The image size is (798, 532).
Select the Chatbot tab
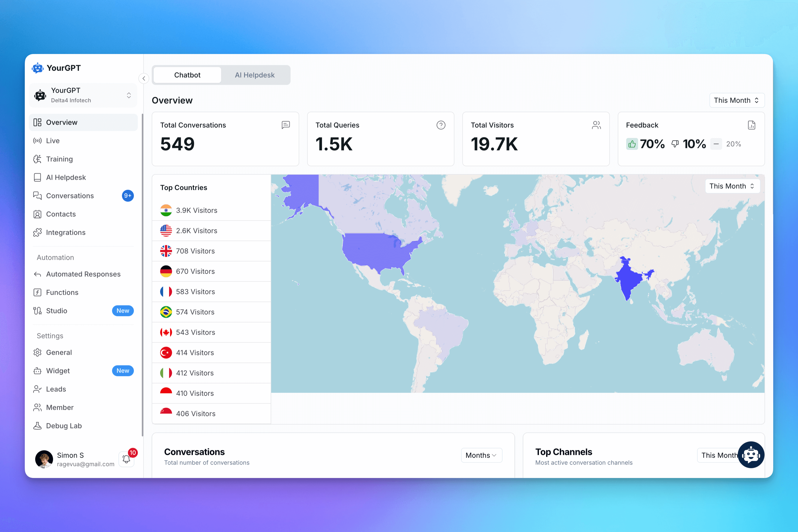[x=187, y=75]
